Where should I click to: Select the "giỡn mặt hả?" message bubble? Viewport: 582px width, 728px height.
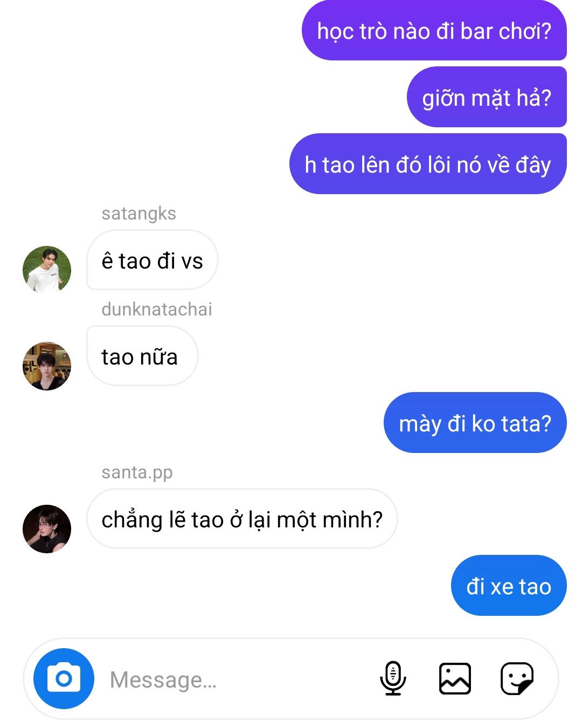pyautogui.click(x=487, y=97)
